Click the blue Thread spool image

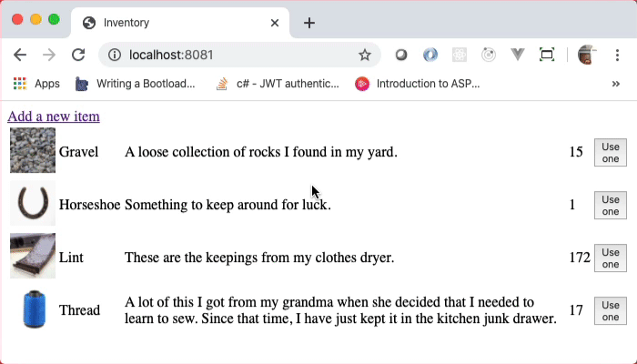click(33, 309)
